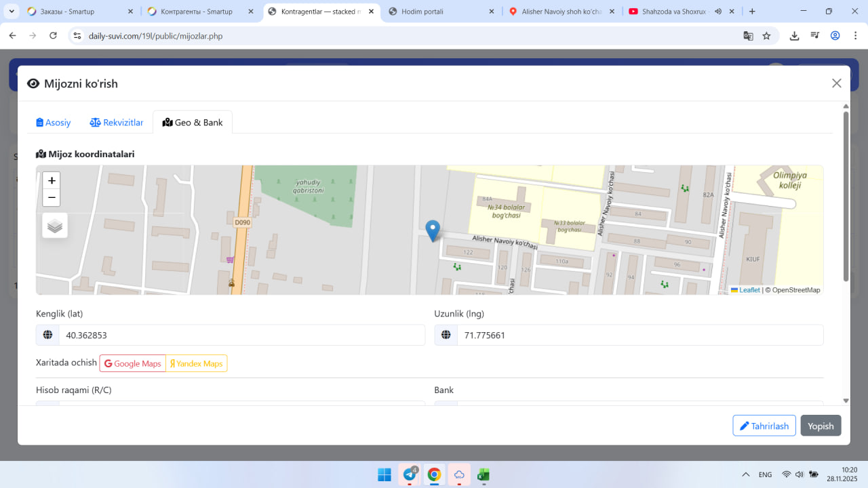The image size is (868, 488).
Task: Mute the Shahzoda va Shoxrux tab audio
Action: [717, 12]
